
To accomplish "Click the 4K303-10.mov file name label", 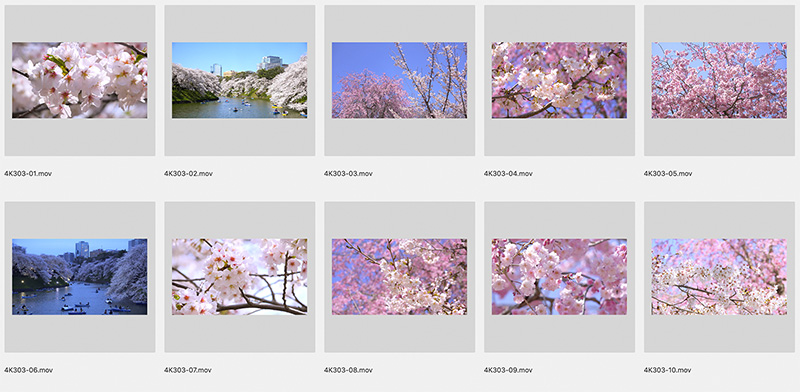I will pyautogui.click(x=667, y=370).
